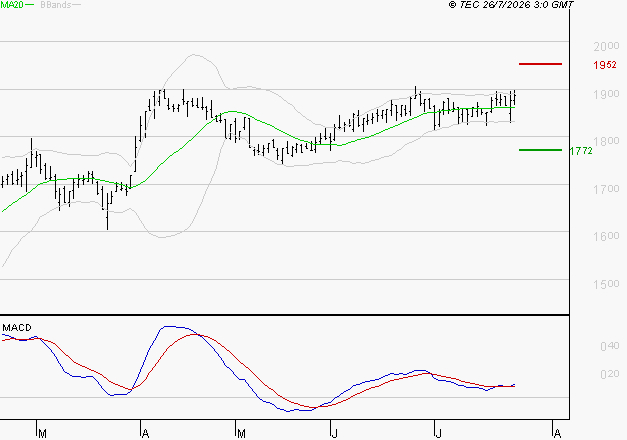Click the 1952 resistance price label
The height and width of the screenshot is (440, 627).
click(x=605, y=65)
